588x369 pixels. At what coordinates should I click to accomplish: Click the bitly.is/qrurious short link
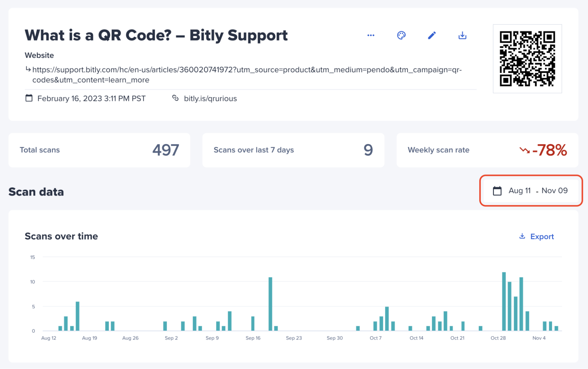(210, 98)
